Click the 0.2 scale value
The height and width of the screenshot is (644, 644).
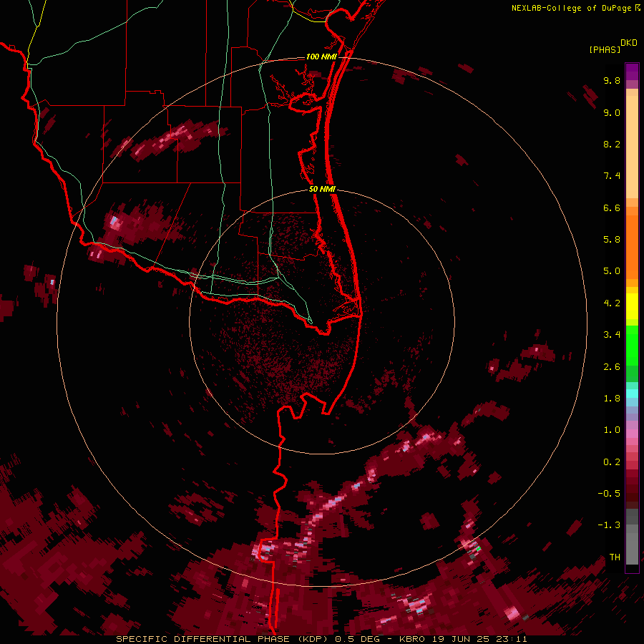[x=612, y=462]
